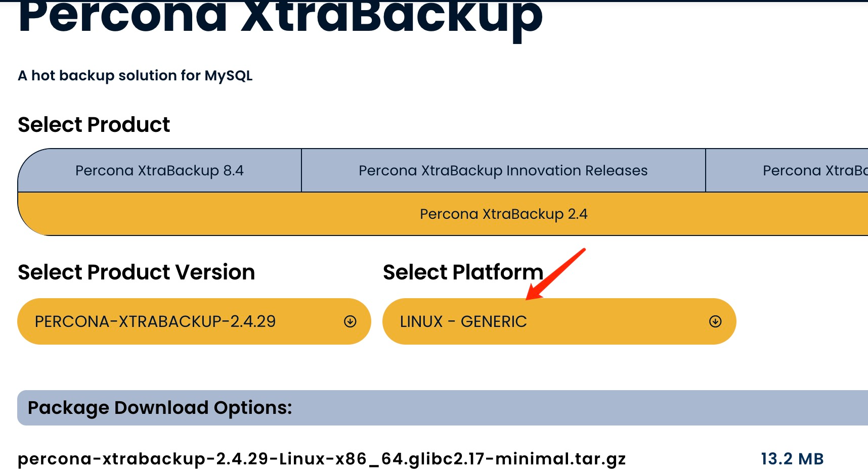
Task: Click the Select Product Version label
Action: point(137,272)
